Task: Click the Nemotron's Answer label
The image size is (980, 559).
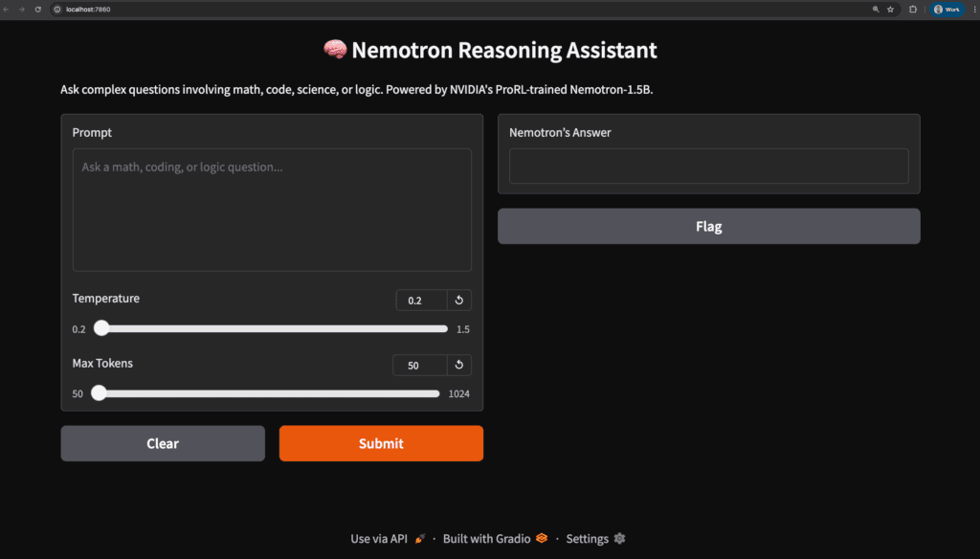Action: tap(560, 132)
